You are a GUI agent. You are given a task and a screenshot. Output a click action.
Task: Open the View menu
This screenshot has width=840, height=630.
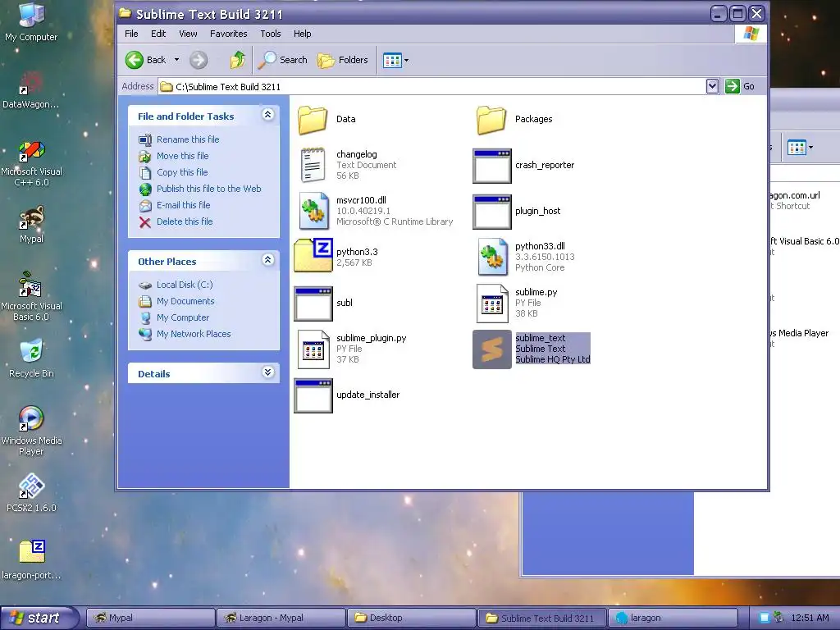click(188, 34)
